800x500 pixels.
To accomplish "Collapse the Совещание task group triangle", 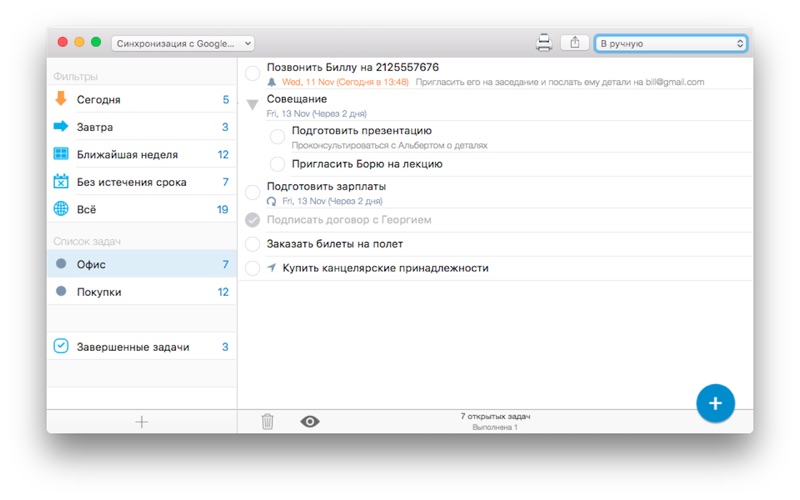I will pos(253,105).
